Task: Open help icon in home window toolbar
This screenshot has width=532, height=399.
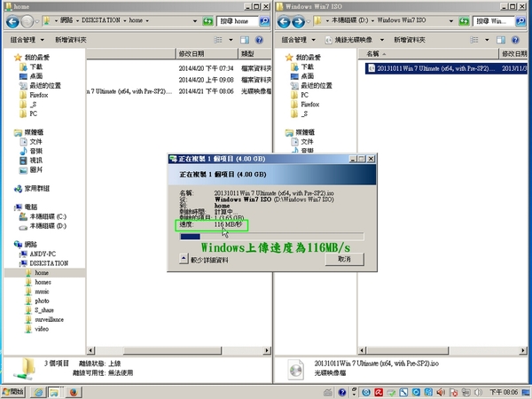Action: 259,40
